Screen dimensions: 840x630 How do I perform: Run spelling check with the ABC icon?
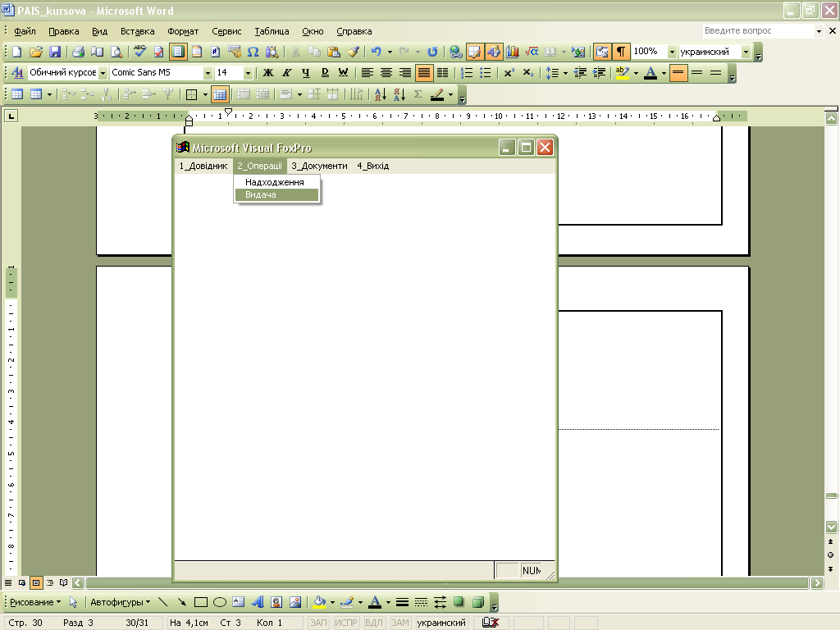[x=139, y=52]
